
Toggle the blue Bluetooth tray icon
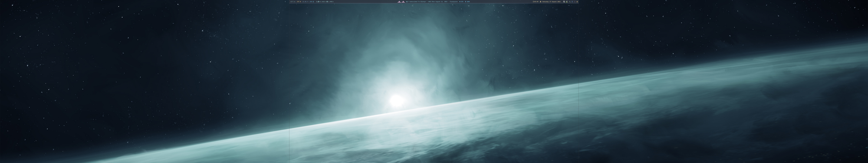coord(572,2)
